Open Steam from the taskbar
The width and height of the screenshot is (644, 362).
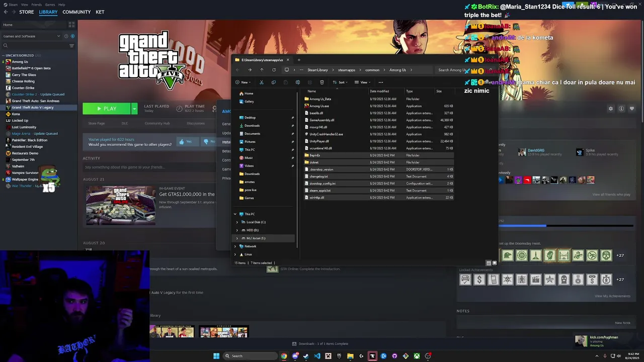[x=306, y=356]
